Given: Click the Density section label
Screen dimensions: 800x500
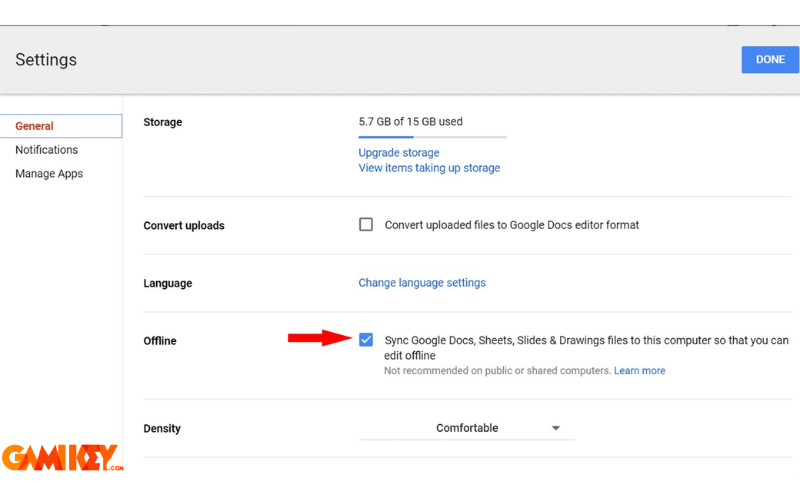Looking at the screenshot, I should pos(162,429).
